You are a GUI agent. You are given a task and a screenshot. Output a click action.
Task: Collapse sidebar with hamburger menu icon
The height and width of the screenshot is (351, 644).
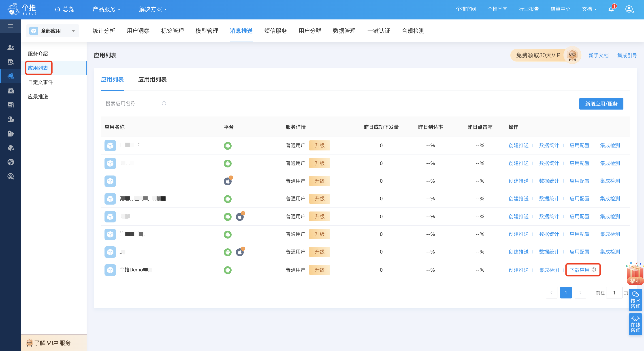10,26
